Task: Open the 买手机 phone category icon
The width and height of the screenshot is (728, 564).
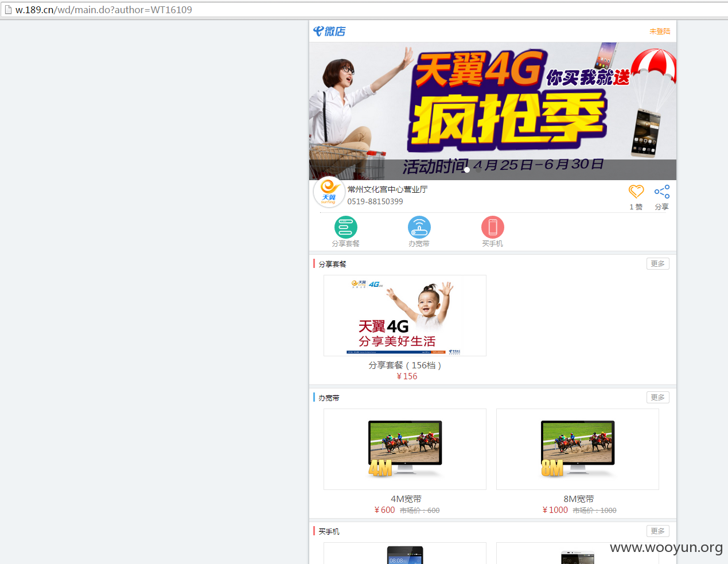Action: (493, 228)
